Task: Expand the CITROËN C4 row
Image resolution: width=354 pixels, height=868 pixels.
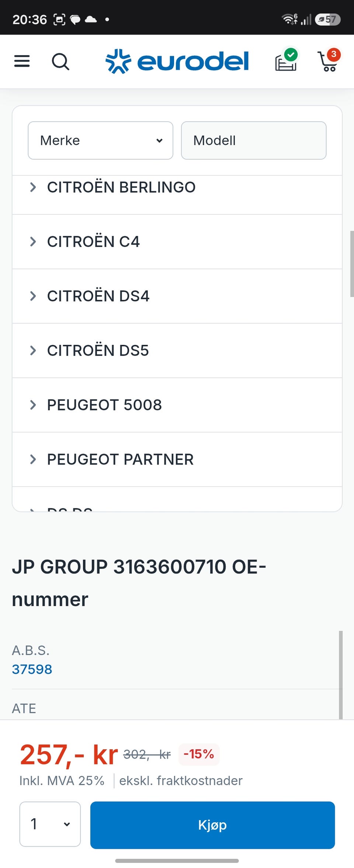Action: click(177, 242)
